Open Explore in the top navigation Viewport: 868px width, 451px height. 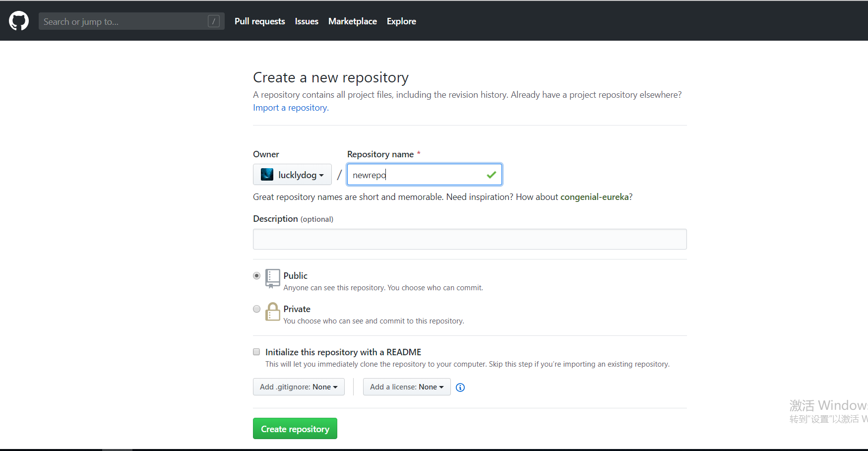click(x=401, y=21)
